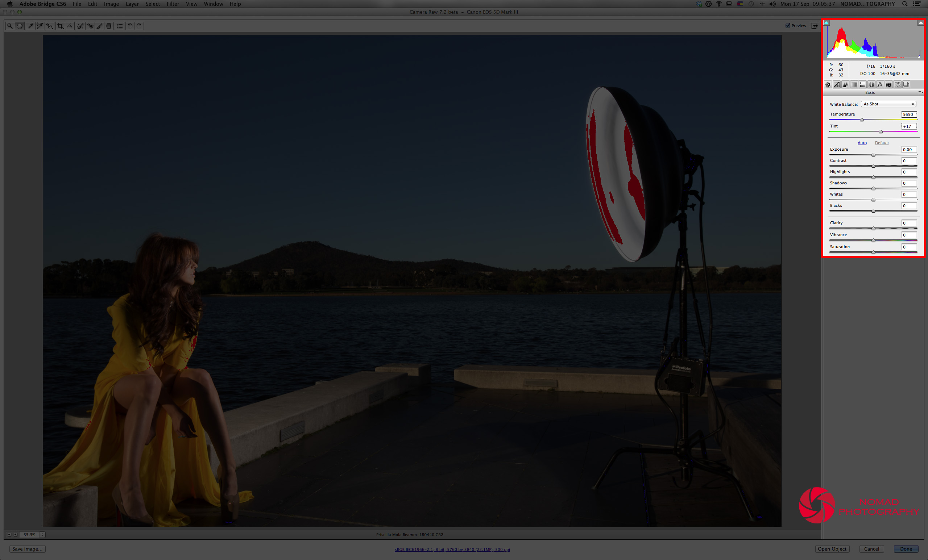Uncheck the Preview checkbox
928x560 pixels.
point(787,26)
